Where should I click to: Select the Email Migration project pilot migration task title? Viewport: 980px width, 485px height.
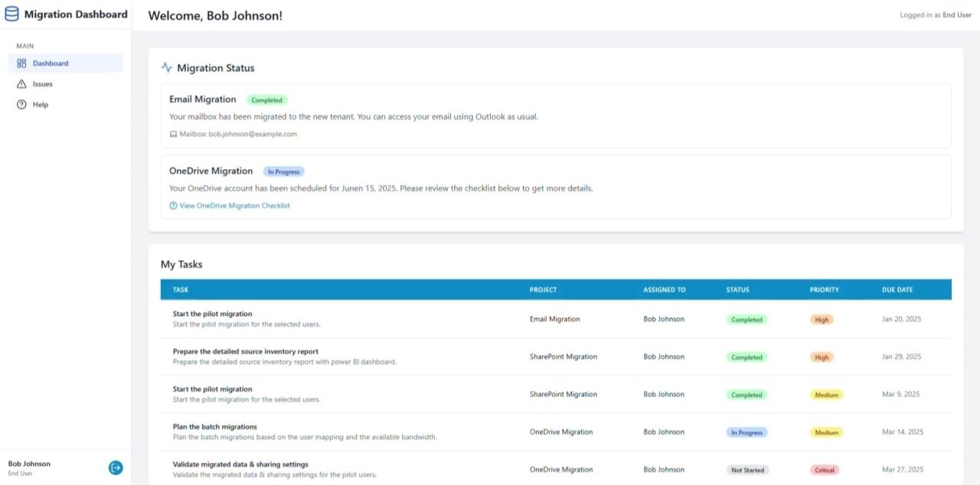(212, 314)
